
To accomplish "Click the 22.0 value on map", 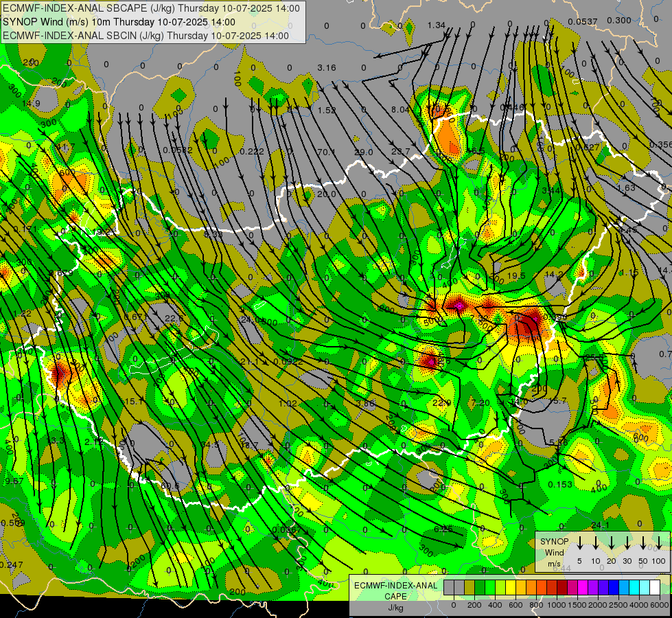I will click(442, 402).
